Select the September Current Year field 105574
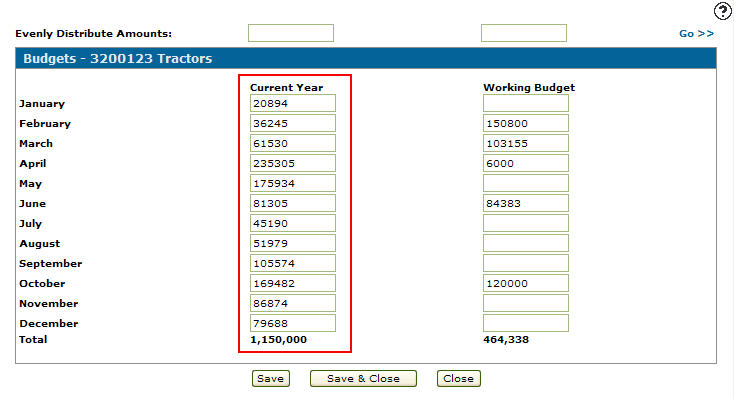The height and width of the screenshot is (399, 734). point(293,263)
